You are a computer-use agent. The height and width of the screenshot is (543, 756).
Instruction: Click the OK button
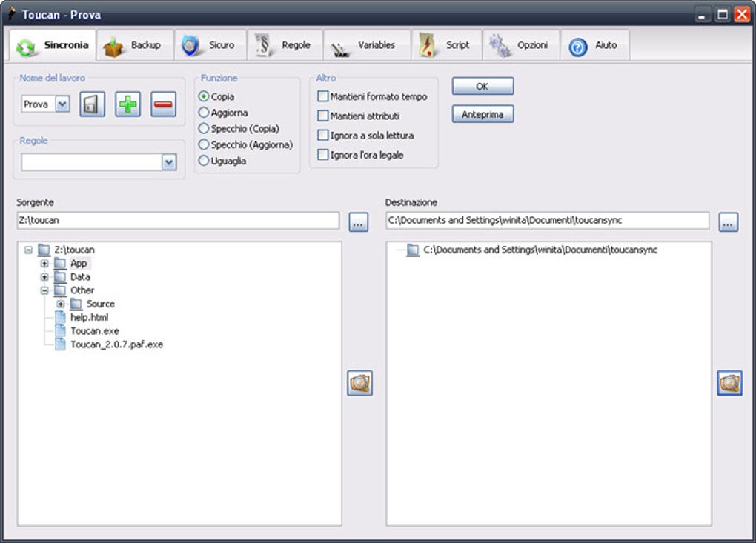(483, 86)
